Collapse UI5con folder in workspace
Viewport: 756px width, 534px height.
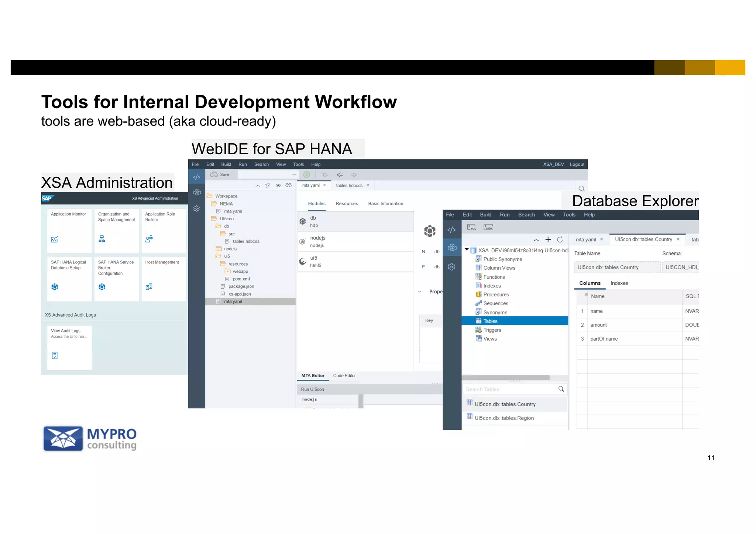pos(214,218)
